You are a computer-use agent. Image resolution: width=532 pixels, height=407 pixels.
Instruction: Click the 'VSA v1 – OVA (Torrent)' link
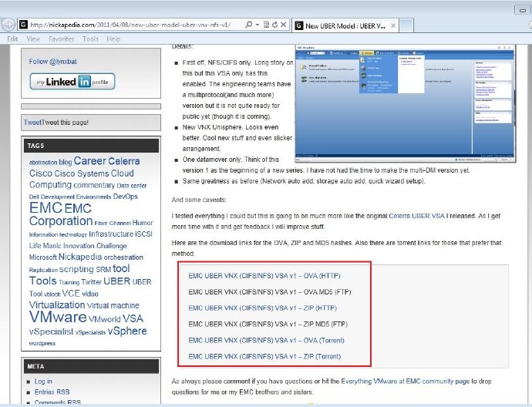(x=266, y=341)
